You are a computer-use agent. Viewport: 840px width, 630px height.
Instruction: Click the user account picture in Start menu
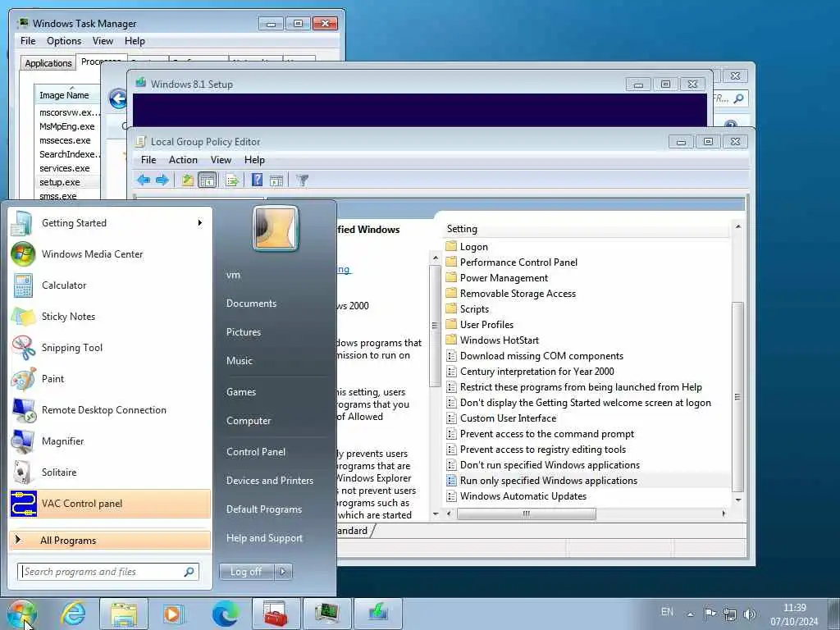276,228
